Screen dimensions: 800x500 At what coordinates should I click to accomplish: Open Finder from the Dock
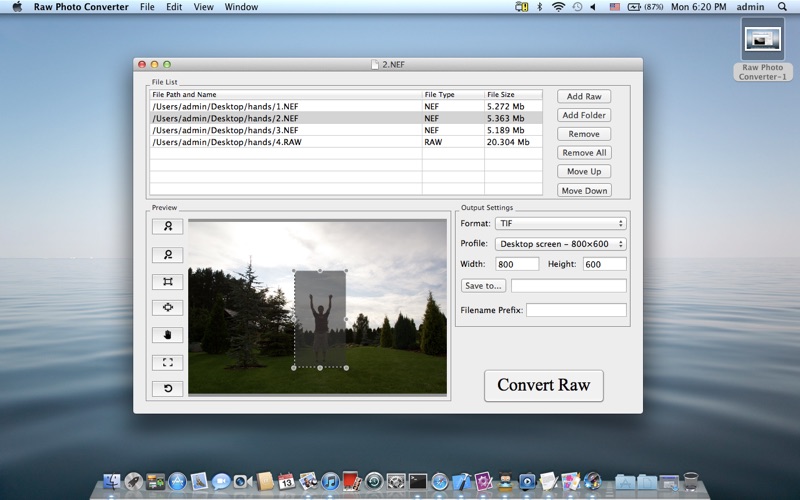tap(112, 481)
